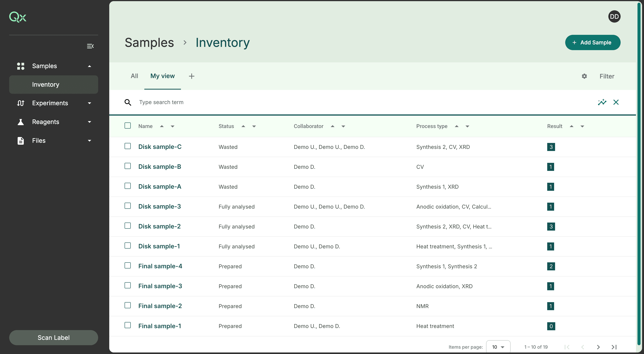The width and height of the screenshot is (644, 354).
Task: Open the table column settings gear
Action: pos(584,76)
